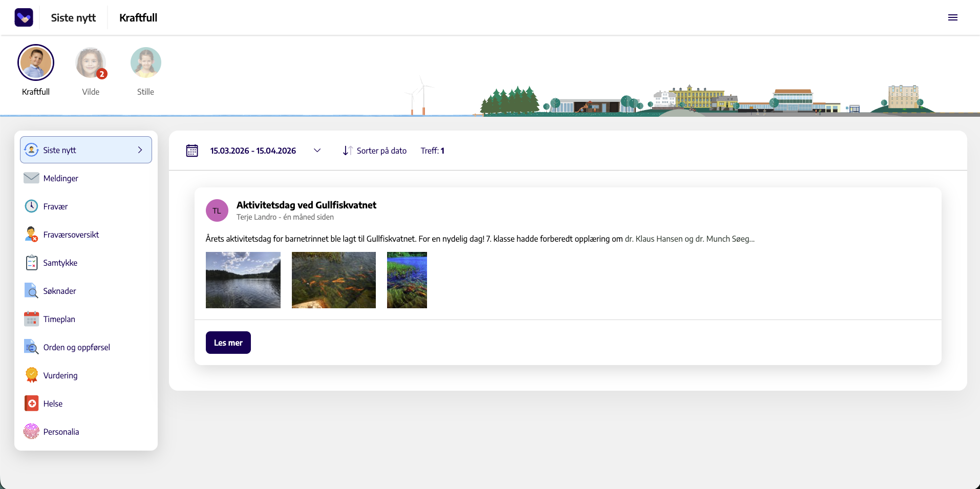This screenshot has height=489, width=980.
Task: Expand the date range dropdown chevron
Action: pos(317,151)
